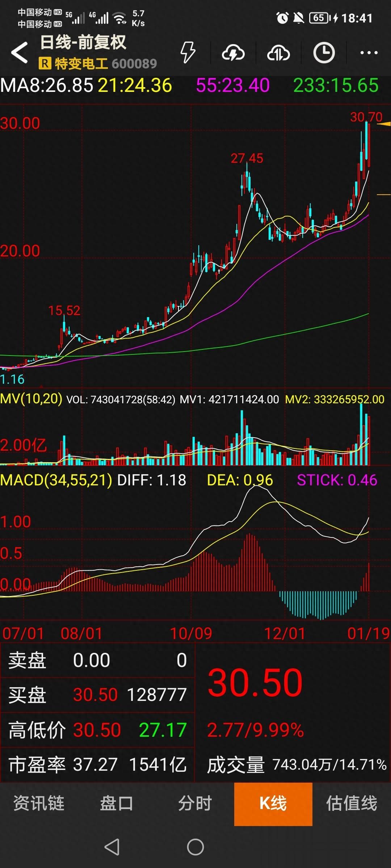Tap the magenta 55:23.40 MA value
The height and width of the screenshot is (868, 391).
click(x=233, y=86)
